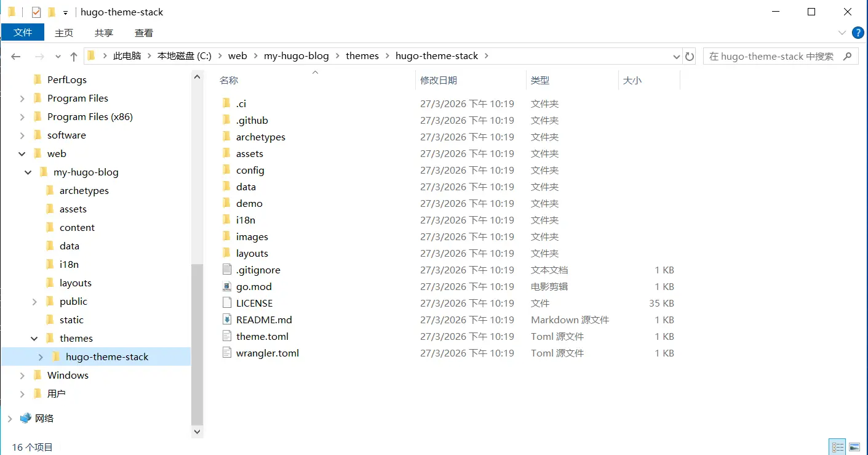Select the demo folder icon
The image size is (868, 455).
(x=226, y=203)
